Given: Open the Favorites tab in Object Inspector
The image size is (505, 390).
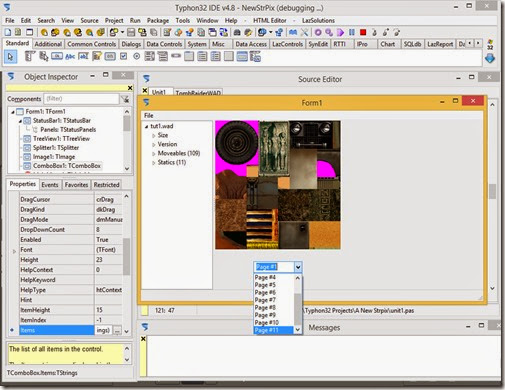Looking at the screenshot, I should point(76,185).
